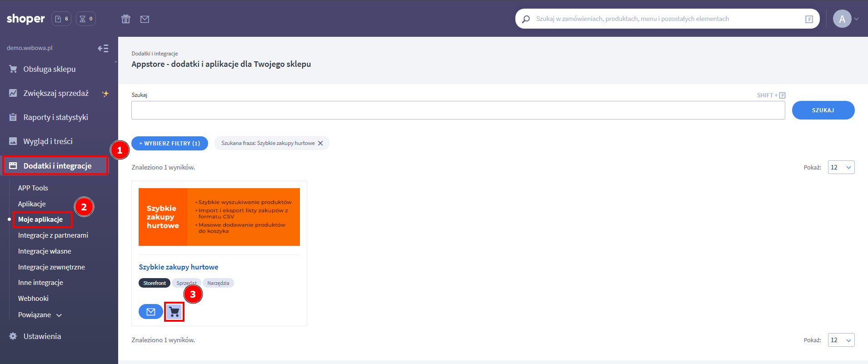This screenshot has width=868, height=364.
Task: Click the SZUKAJ button
Action: click(823, 110)
